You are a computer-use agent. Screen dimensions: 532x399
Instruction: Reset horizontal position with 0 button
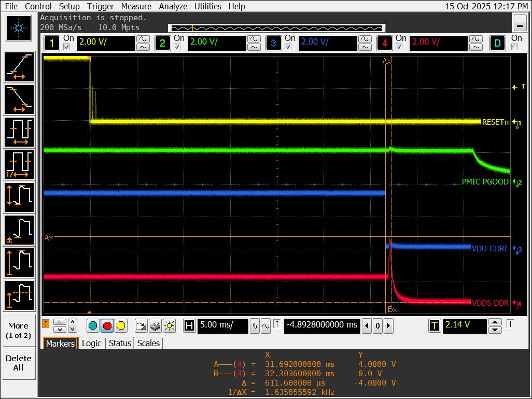(377, 326)
